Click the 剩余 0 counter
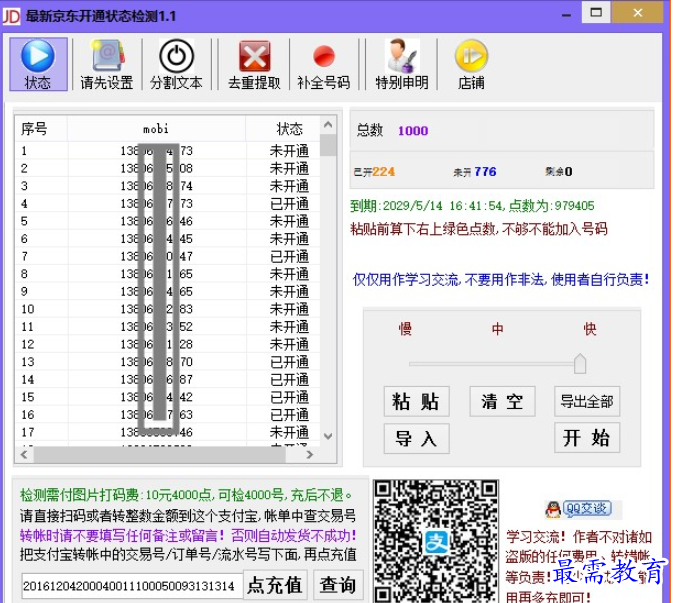 click(x=558, y=172)
